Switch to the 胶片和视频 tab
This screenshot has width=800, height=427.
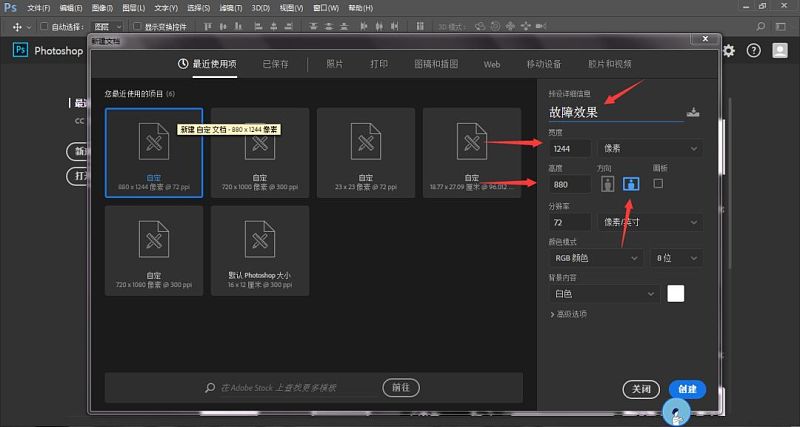coord(610,64)
